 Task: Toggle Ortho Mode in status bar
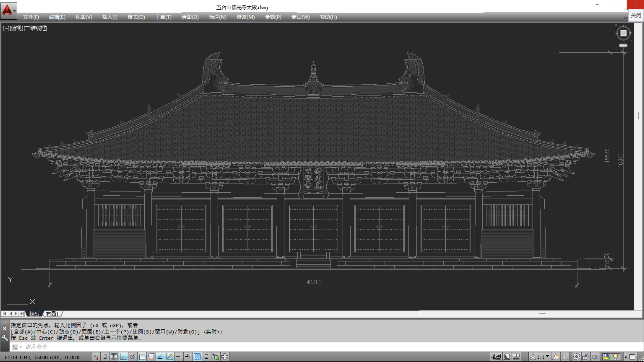(x=123, y=356)
